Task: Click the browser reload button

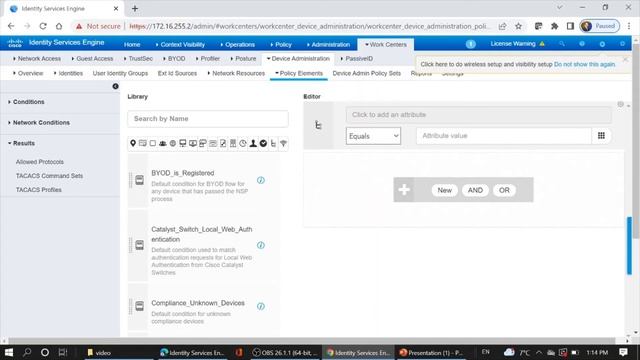Action: 43,26
